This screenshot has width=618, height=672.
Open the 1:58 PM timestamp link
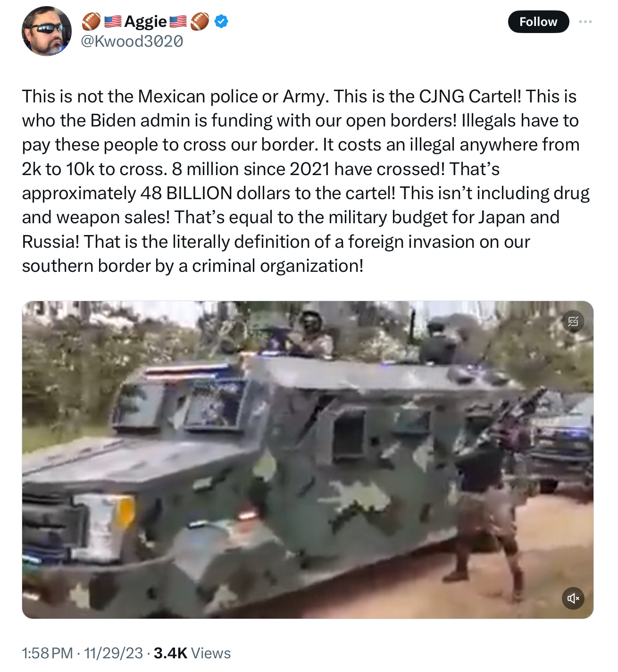[47, 653]
